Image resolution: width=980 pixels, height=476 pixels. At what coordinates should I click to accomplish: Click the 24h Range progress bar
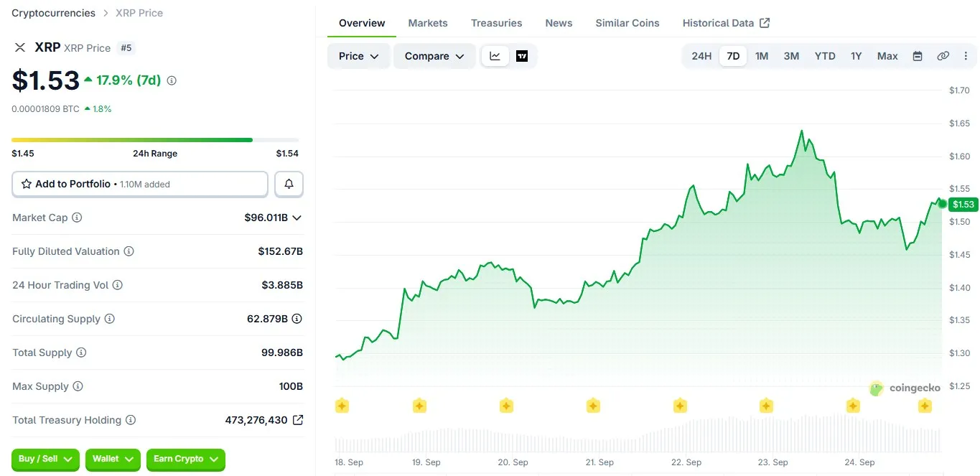[155, 140]
